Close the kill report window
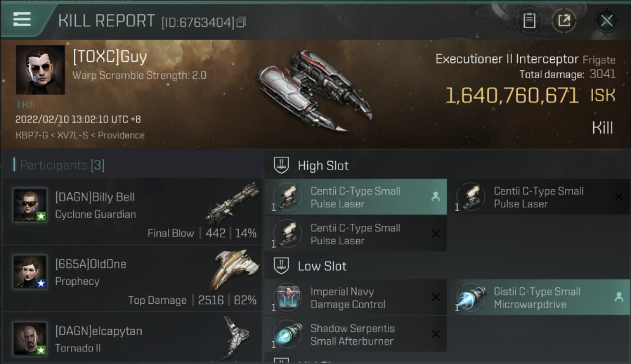631x364 pixels. click(607, 21)
